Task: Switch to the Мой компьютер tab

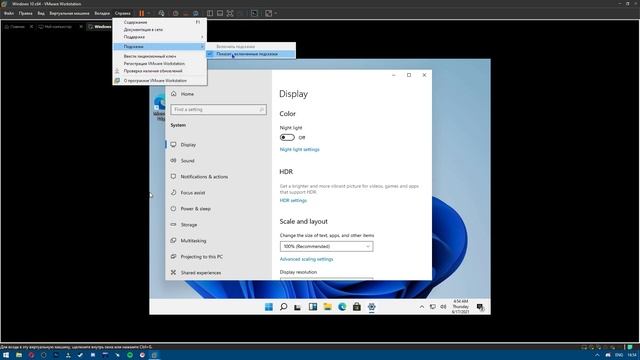Action: 56,27
